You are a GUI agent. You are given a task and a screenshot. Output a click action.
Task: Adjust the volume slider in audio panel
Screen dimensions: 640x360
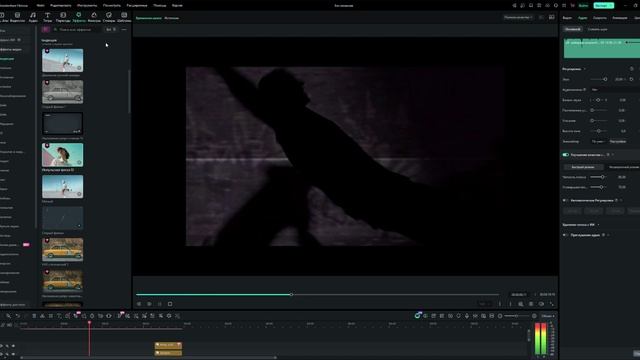[599, 79]
